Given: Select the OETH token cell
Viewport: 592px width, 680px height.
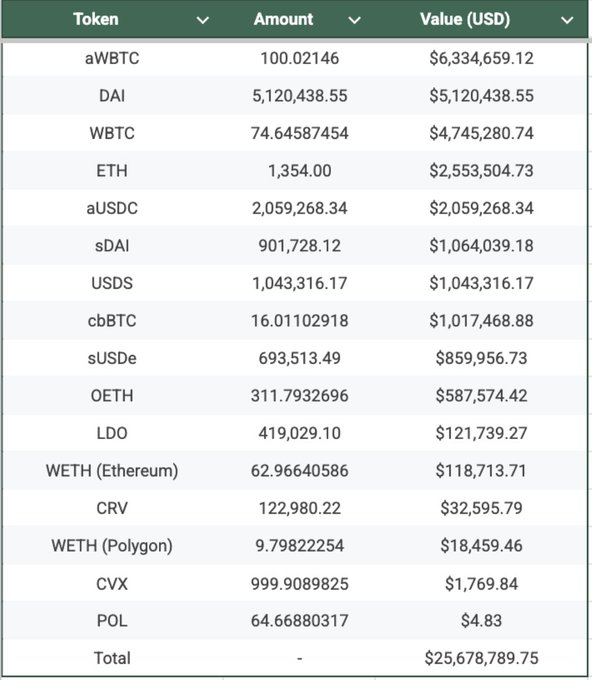Looking at the screenshot, I should pos(112,396).
